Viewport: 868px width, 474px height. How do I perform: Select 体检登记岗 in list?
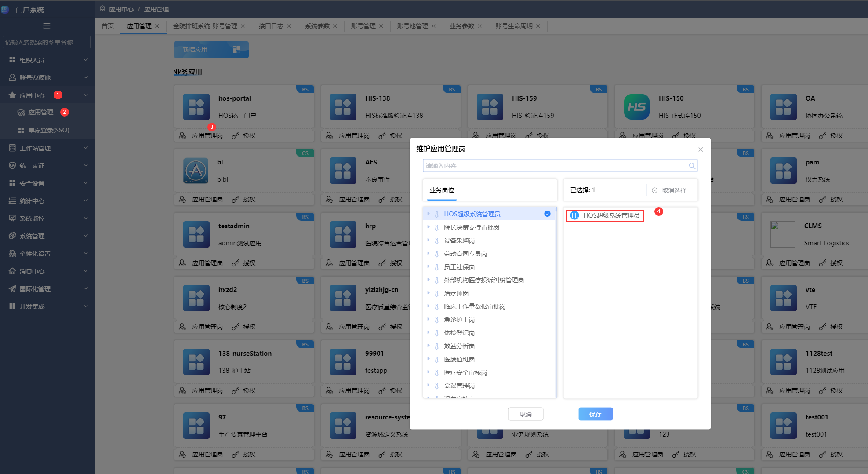(x=459, y=333)
